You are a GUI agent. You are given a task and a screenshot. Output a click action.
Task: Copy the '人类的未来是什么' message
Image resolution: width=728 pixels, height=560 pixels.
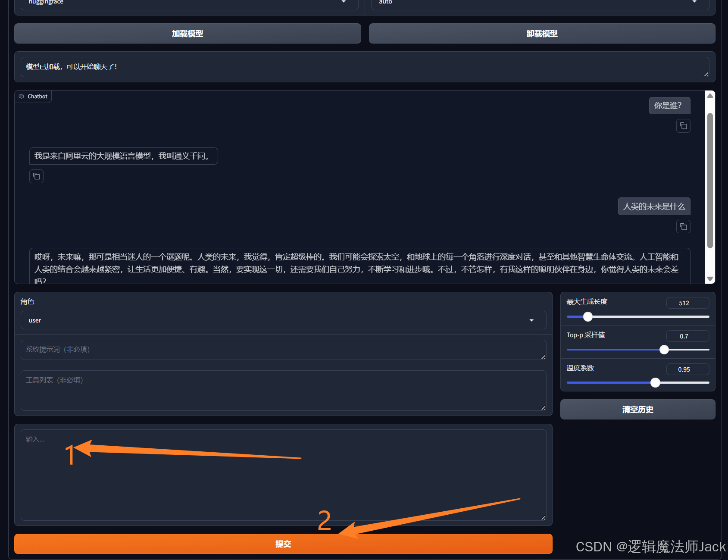[x=683, y=227]
